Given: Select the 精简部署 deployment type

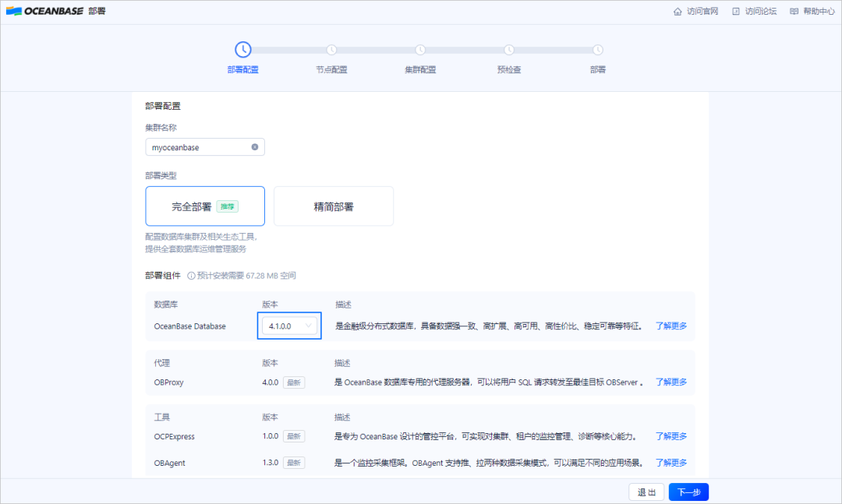Looking at the screenshot, I should pyautogui.click(x=333, y=206).
